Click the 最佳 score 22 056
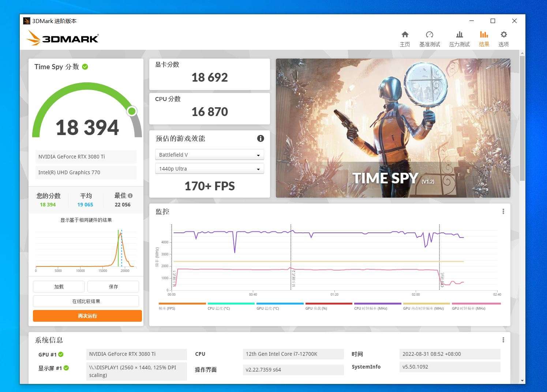547x392 pixels. tap(123, 205)
